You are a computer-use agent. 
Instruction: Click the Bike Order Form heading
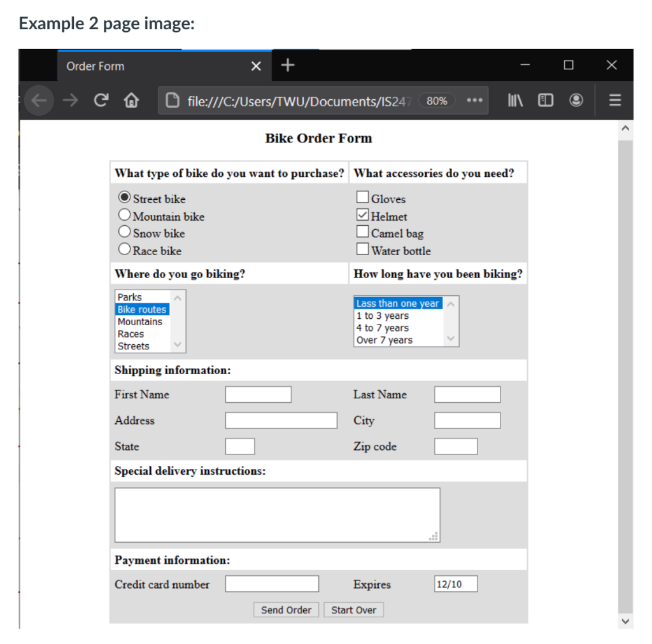318,138
